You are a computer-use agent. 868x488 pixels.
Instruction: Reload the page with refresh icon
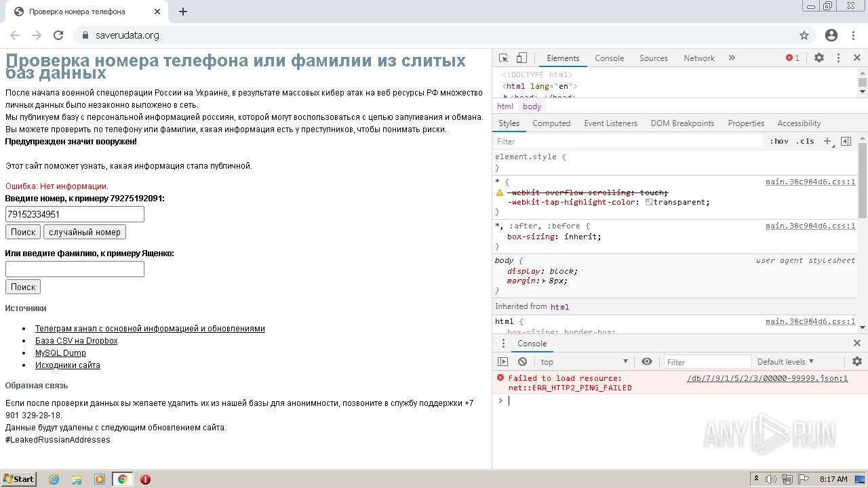click(58, 35)
